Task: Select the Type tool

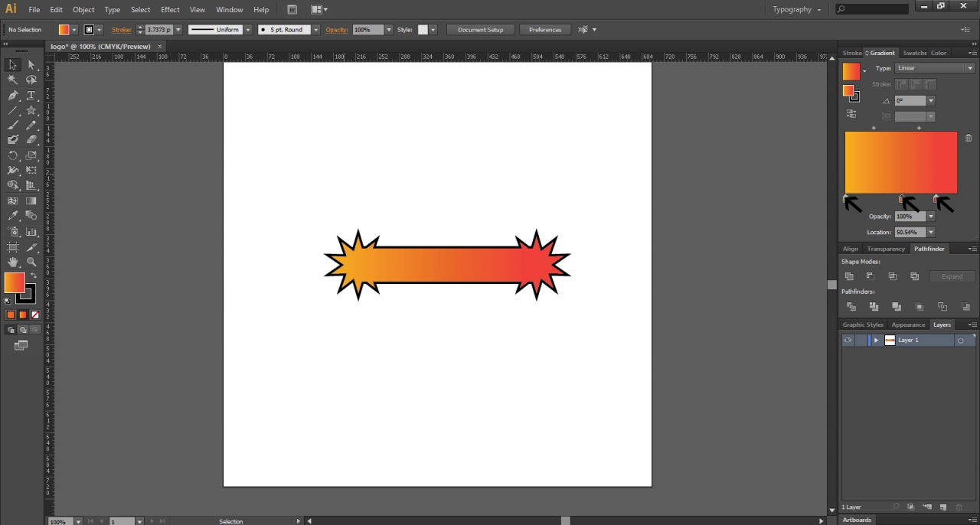Action: pyautogui.click(x=31, y=96)
